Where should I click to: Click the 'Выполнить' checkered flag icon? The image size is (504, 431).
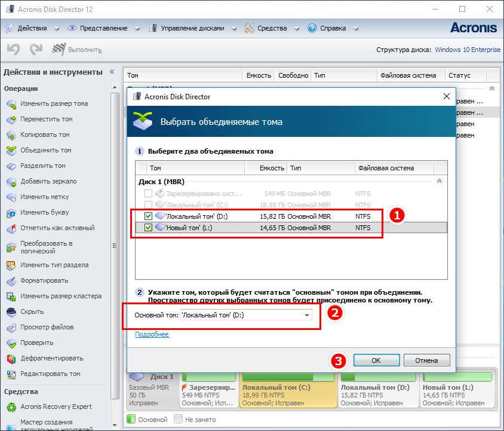click(59, 49)
